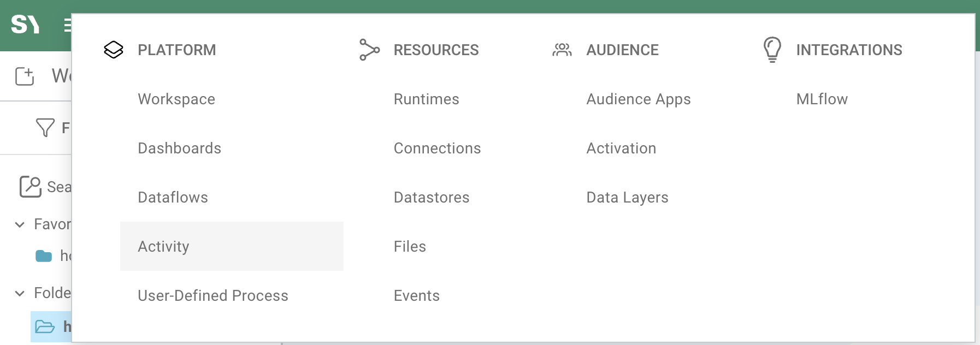Screen dimensions: 980x345
Task: Click the Platform layers icon
Action: tap(114, 50)
